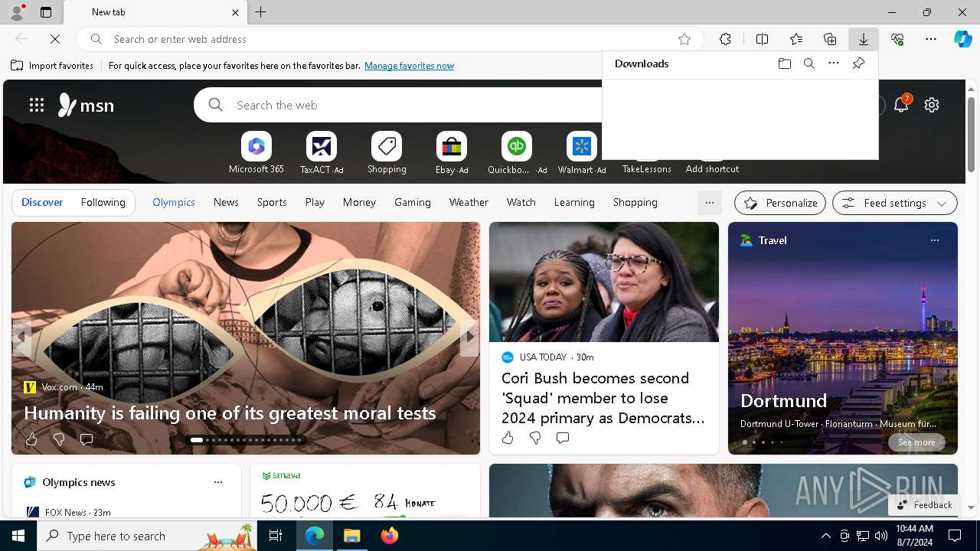Open the Walmart ad shortcut
This screenshot has height=551, width=980.
pos(582,153)
